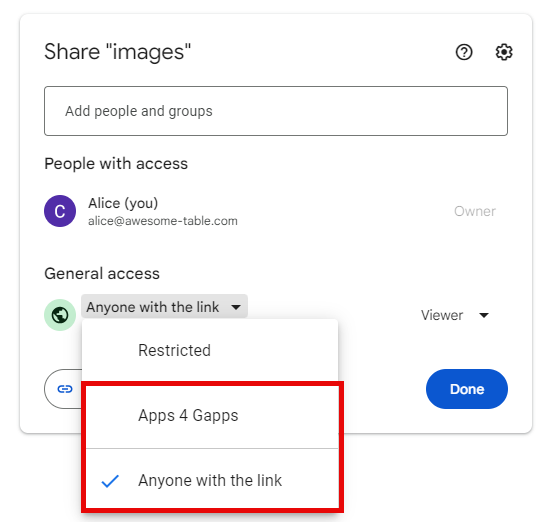Click the alice@awesome-table.com email text

pyautogui.click(x=163, y=221)
